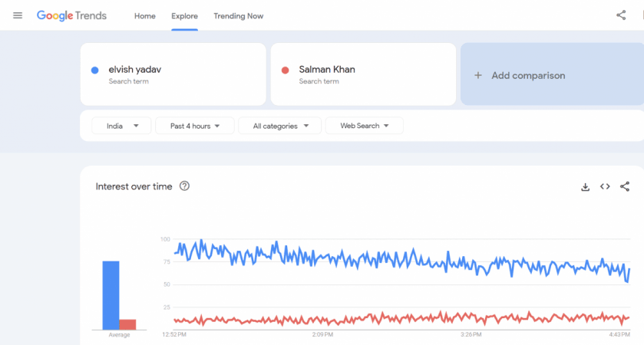Click Add comparison
The height and width of the screenshot is (345, 644).
tap(552, 74)
